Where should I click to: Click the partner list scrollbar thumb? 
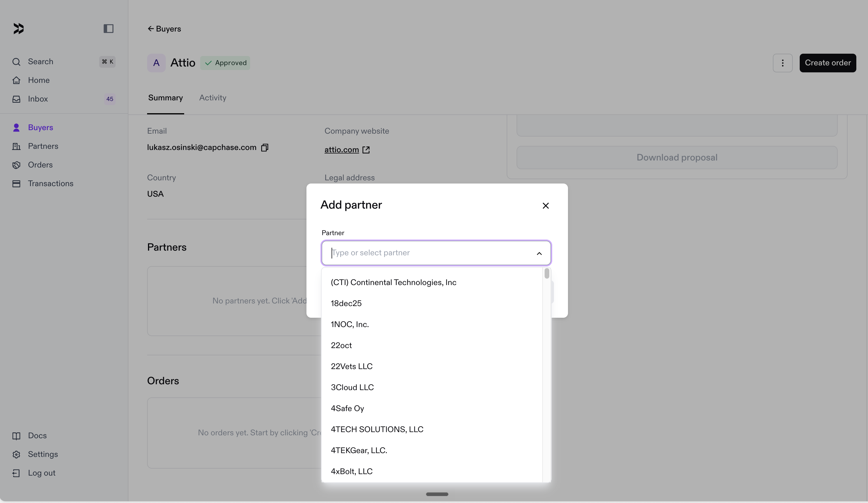click(547, 273)
